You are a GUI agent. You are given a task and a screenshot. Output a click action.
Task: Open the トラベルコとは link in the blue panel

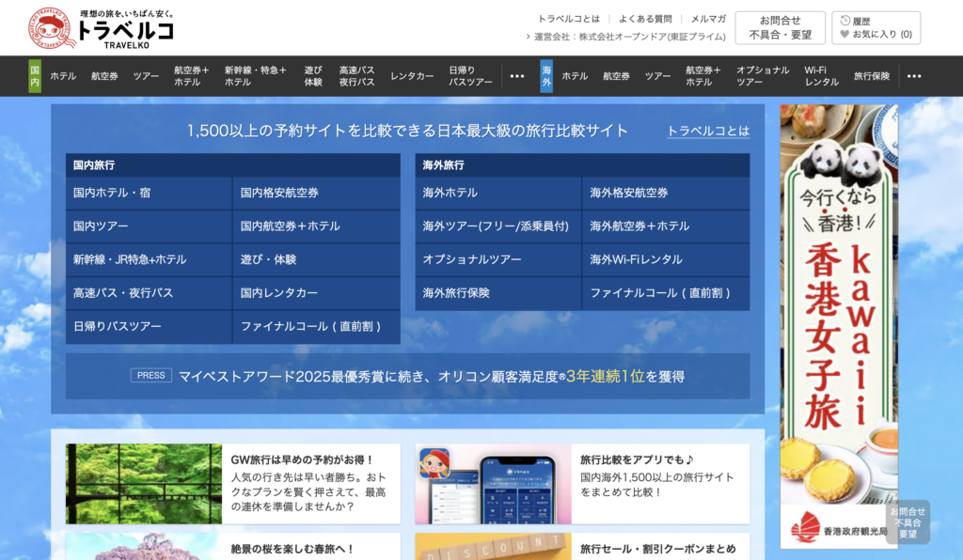coord(708,131)
